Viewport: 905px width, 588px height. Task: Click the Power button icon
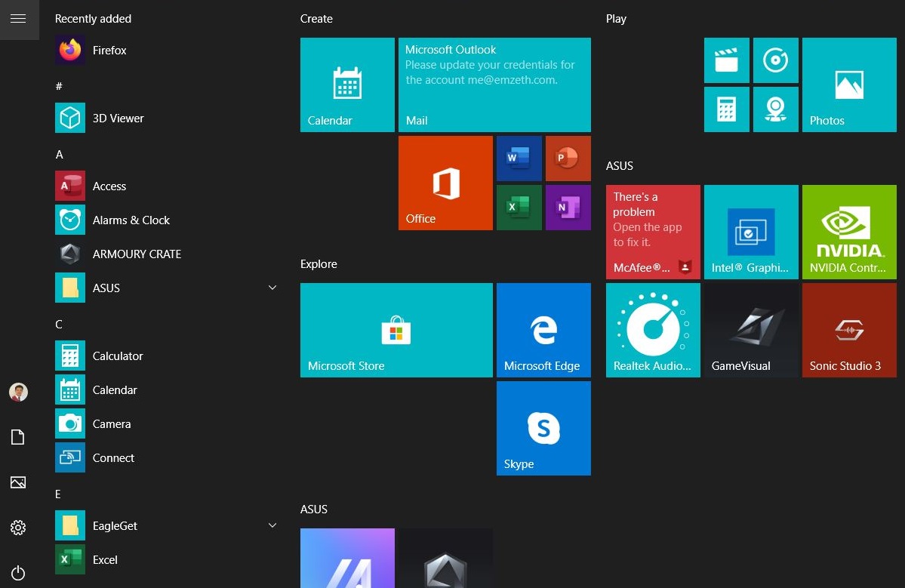pos(19,573)
